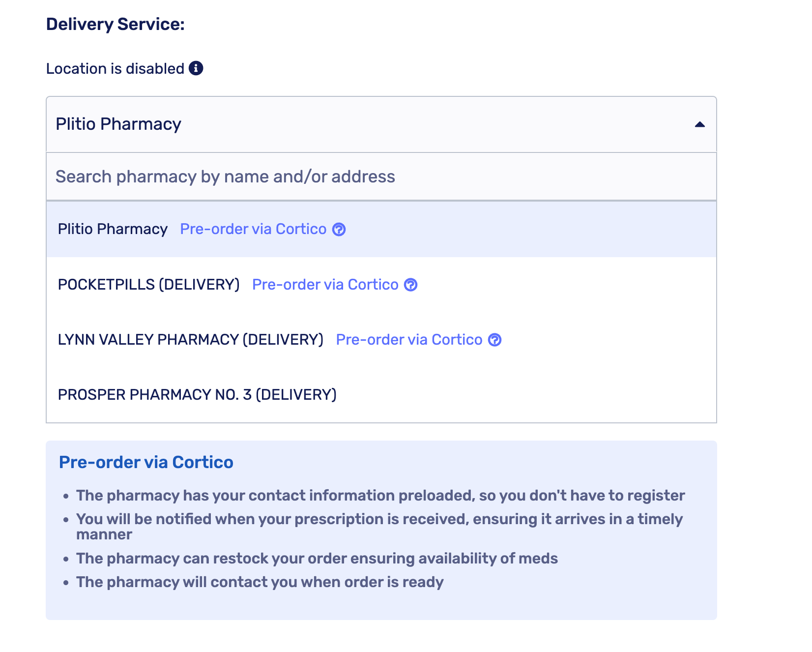The width and height of the screenshot is (812, 652).
Task: Click Pre-order via Cortico link beside POCKETPILLS
Action: tap(325, 285)
